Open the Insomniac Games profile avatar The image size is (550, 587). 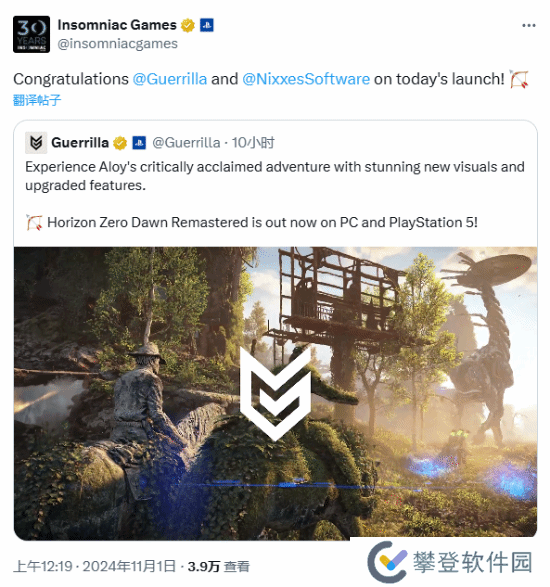click(31, 34)
